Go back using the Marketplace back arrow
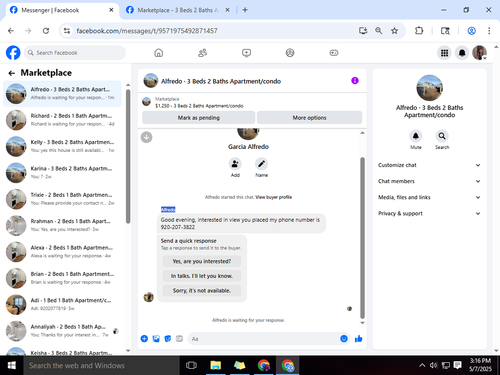Viewport: 500px width, 375px height. point(12,73)
